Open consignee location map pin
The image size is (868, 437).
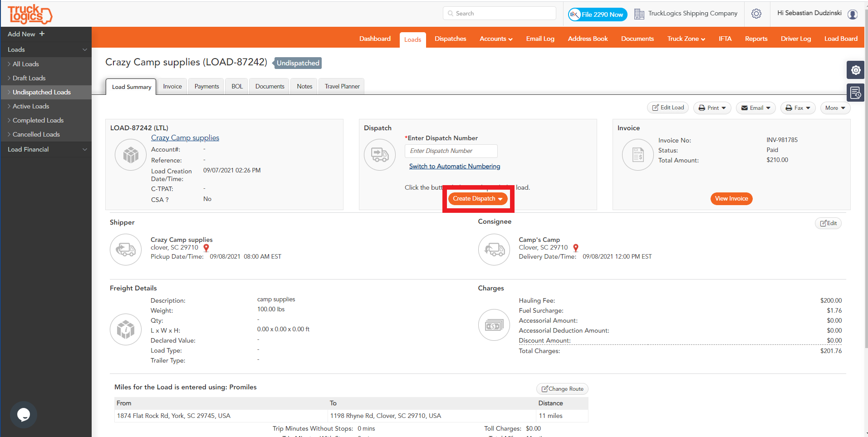(576, 248)
